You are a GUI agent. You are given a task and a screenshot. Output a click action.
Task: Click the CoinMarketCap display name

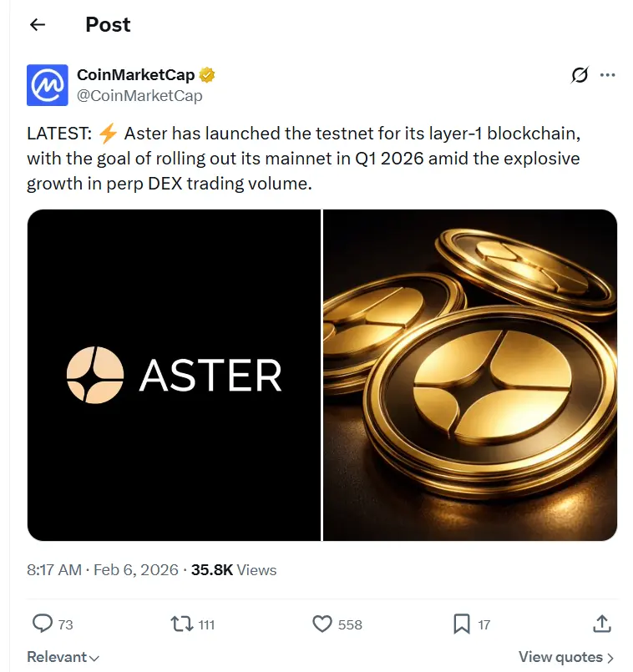(x=134, y=74)
